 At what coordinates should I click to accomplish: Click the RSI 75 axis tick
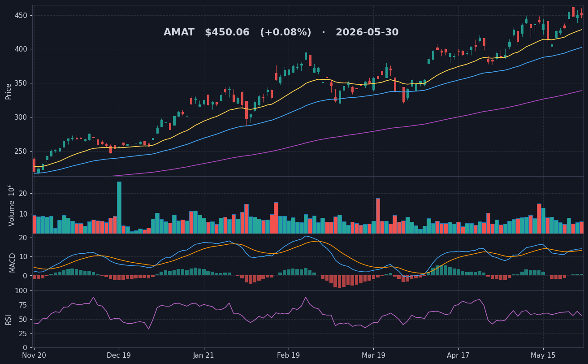click(x=23, y=305)
